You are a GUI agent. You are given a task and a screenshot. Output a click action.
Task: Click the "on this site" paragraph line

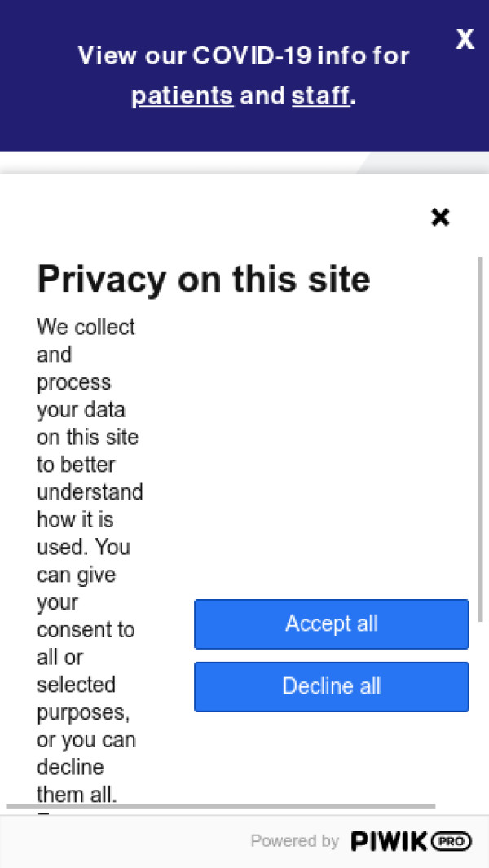coord(87,437)
